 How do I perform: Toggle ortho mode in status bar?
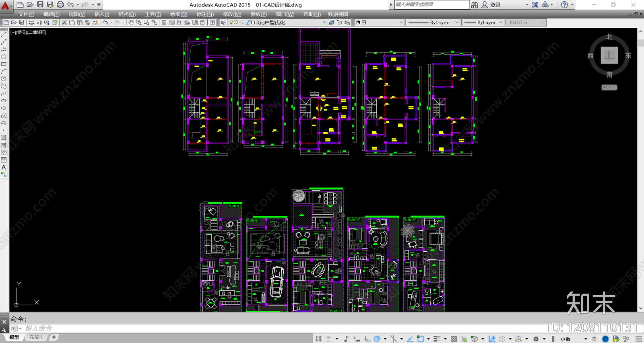[367, 339]
